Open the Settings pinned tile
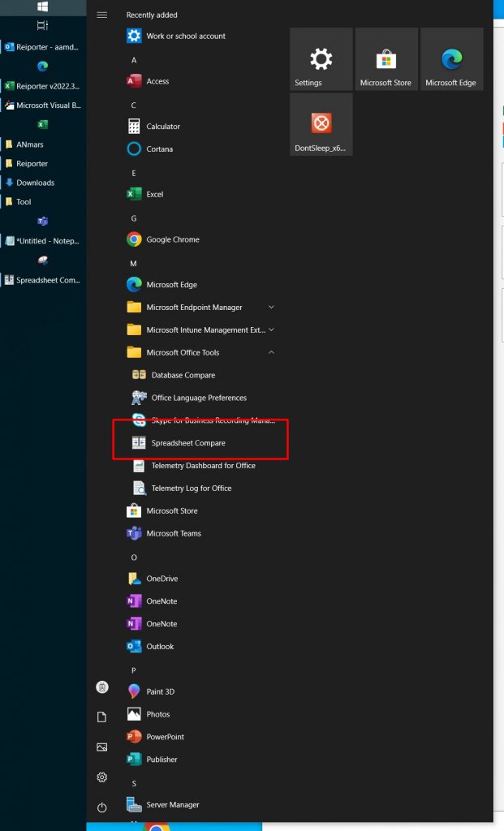 pos(321,59)
